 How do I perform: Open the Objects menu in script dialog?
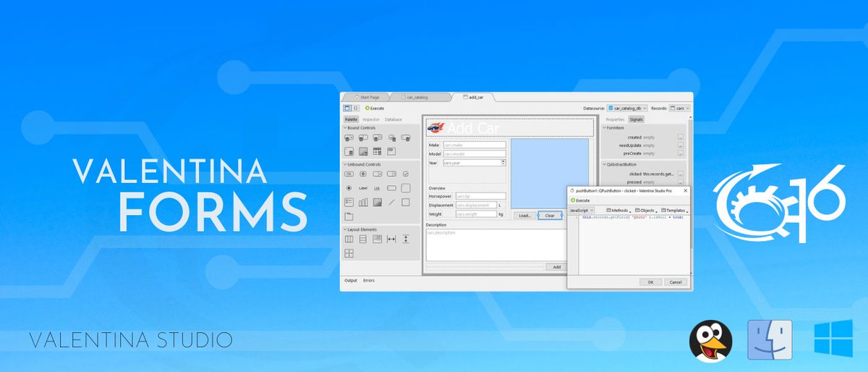click(x=644, y=210)
